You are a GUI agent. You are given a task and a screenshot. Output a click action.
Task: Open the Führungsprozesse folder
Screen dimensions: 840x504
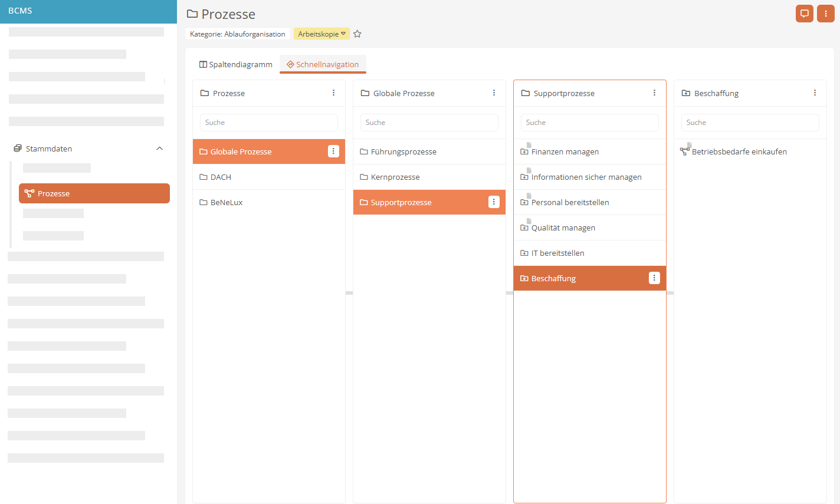point(429,151)
